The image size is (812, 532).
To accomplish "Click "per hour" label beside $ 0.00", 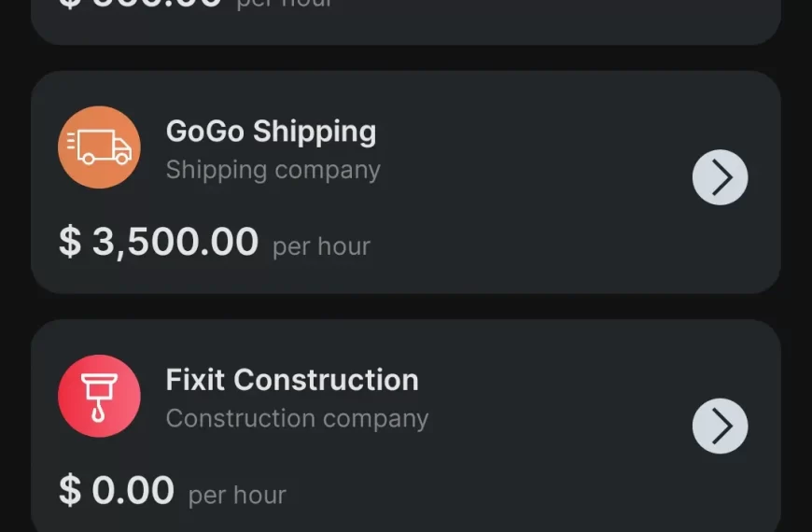I will coord(237,495).
